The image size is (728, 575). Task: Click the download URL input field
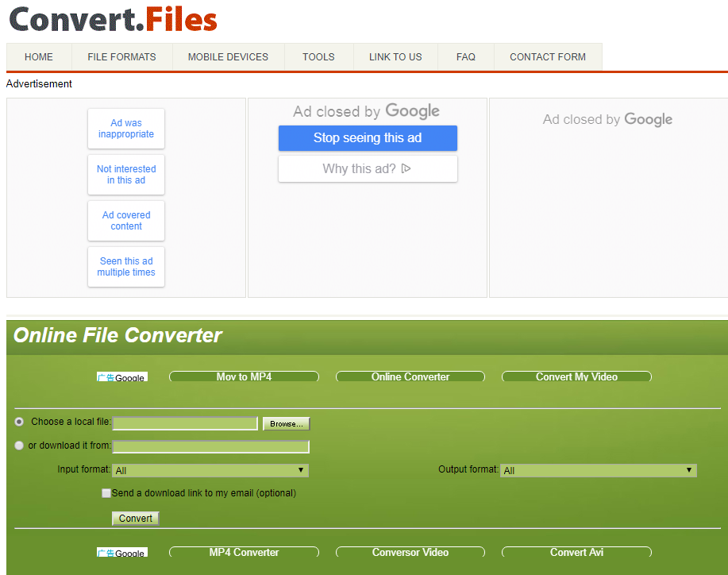[x=211, y=446]
